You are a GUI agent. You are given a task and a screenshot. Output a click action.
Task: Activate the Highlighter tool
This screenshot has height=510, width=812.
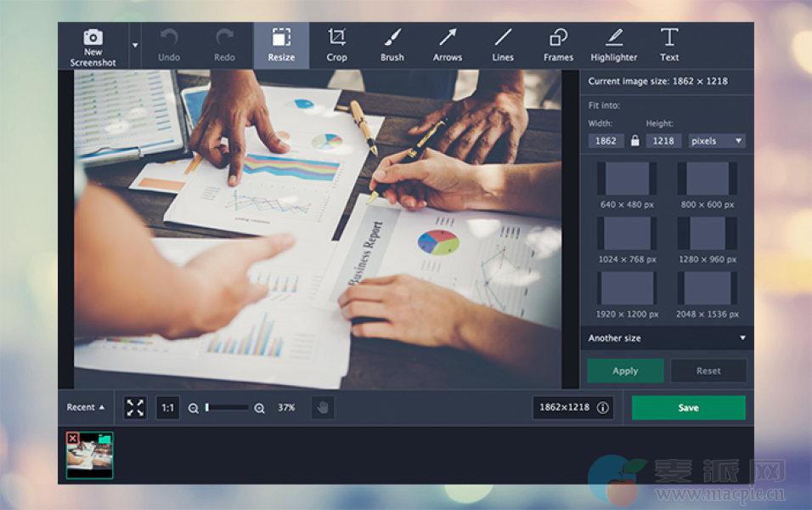tap(613, 45)
